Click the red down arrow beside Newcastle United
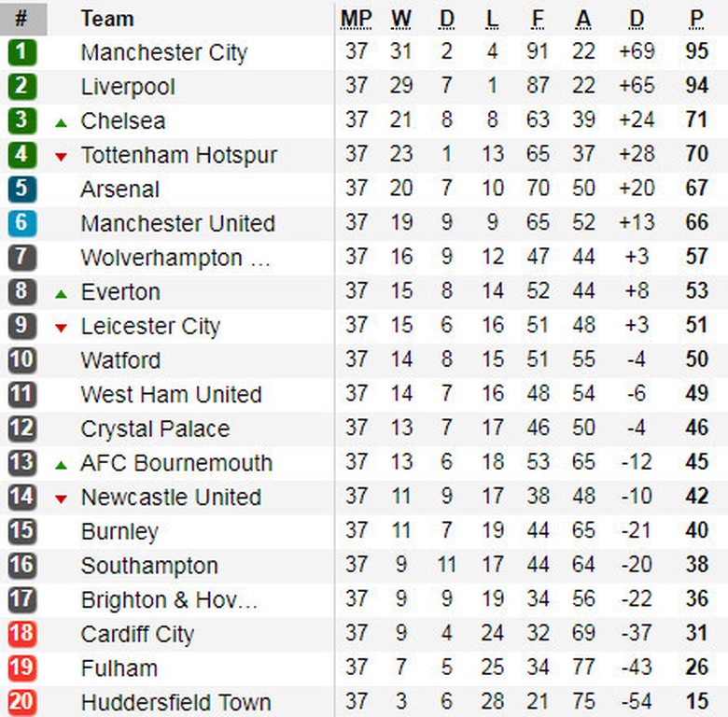728x717 pixels. [x=62, y=499]
